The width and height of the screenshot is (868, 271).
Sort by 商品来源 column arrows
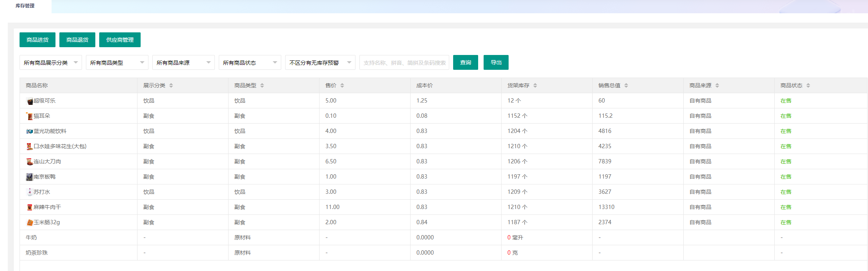point(717,85)
